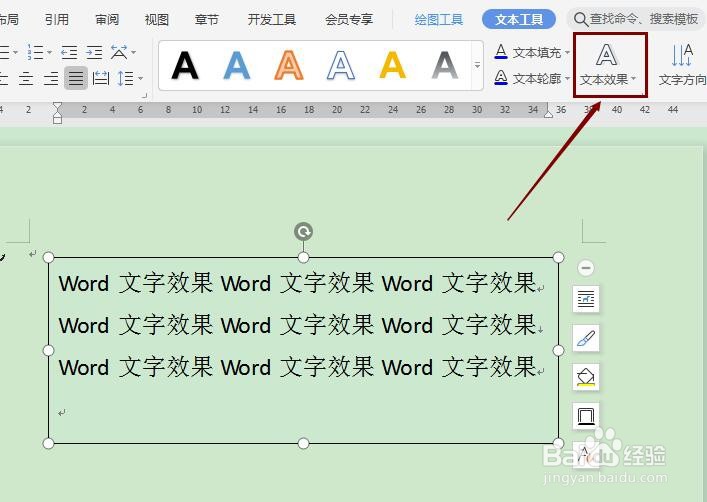Click the numbered list icon
The image size is (707, 502).
pyautogui.click(x=35, y=52)
